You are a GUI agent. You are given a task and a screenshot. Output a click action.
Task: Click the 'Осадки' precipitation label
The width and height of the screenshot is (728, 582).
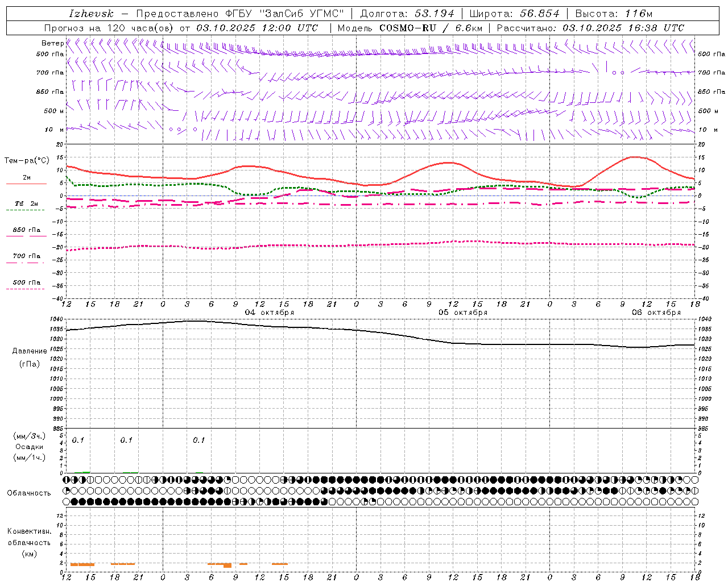tap(29, 447)
